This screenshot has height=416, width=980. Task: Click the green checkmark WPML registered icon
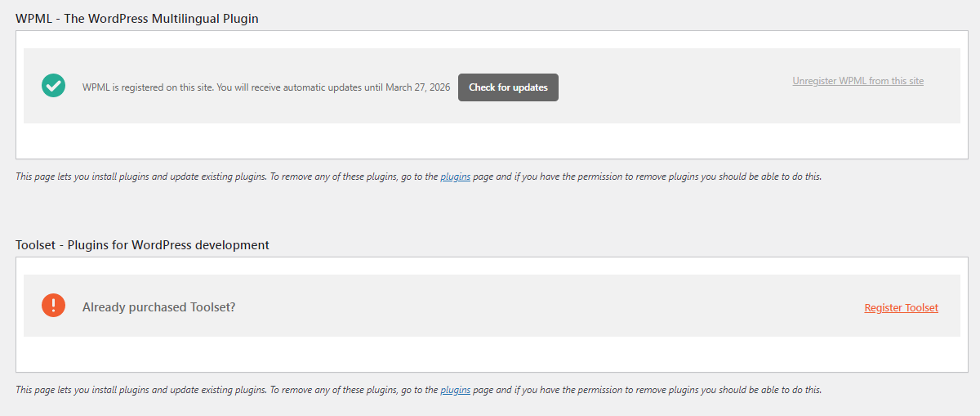53,86
